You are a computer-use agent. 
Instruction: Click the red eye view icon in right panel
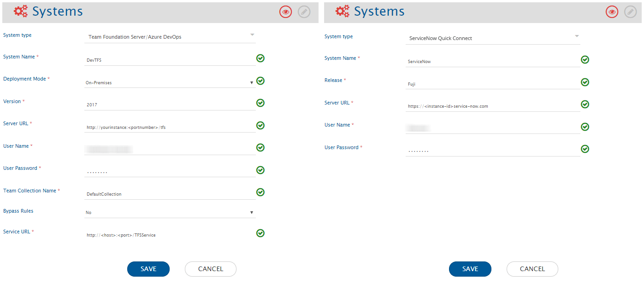(x=612, y=12)
